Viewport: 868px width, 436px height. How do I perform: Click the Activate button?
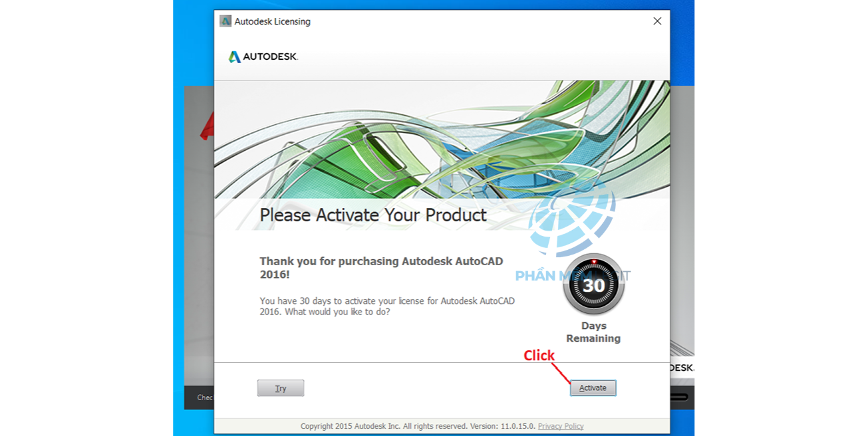(593, 388)
